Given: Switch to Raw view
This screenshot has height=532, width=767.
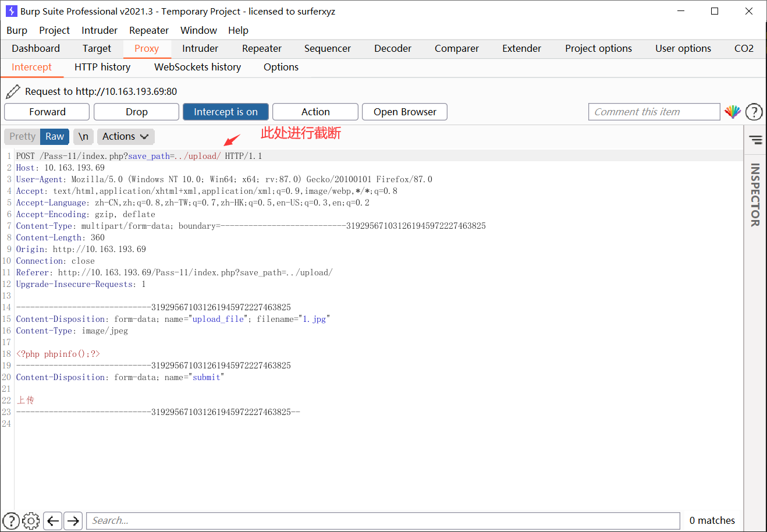Looking at the screenshot, I should pyautogui.click(x=55, y=136).
